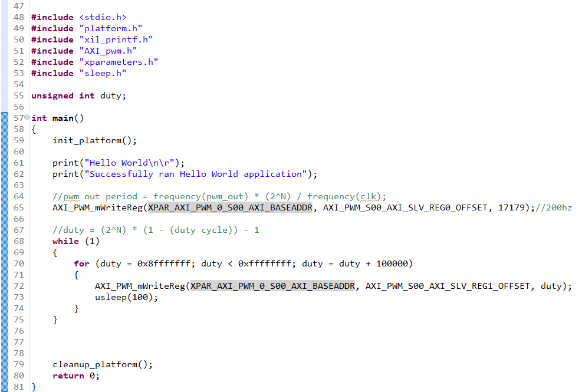Click the return keyword on line 80
Image resolution: width=582 pixels, height=392 pixels.
[x=68, y=375]
